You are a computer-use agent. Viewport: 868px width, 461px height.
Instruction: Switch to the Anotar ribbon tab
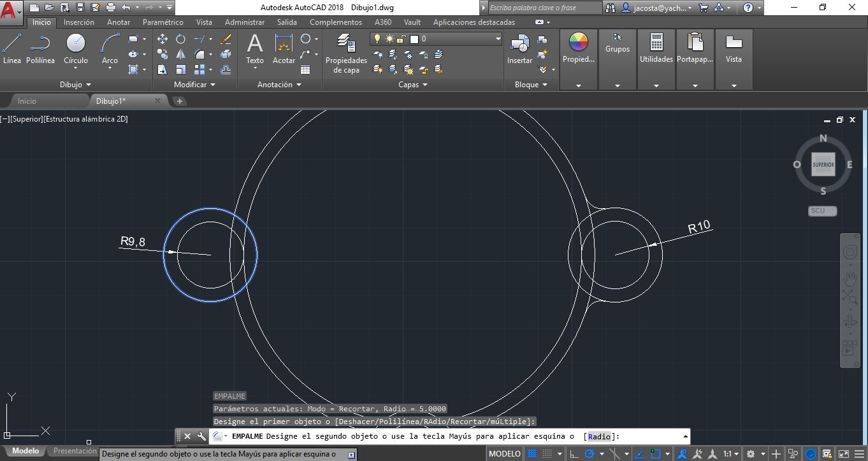[118, 22]
